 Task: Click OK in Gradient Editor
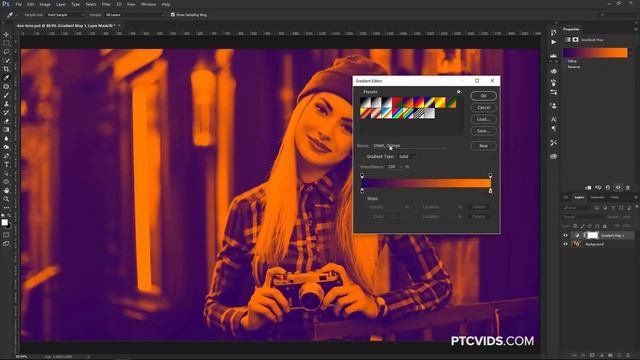point(483,96)
